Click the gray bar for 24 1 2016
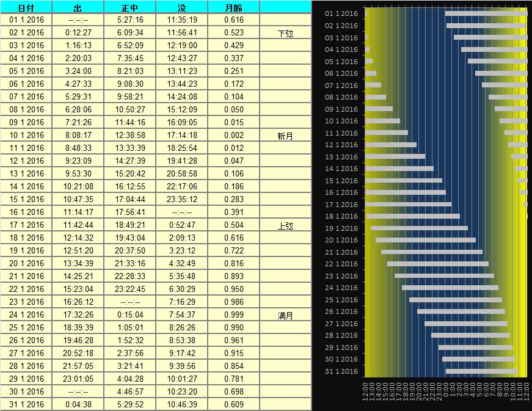532x411 pixels. (x=450, y=288)
